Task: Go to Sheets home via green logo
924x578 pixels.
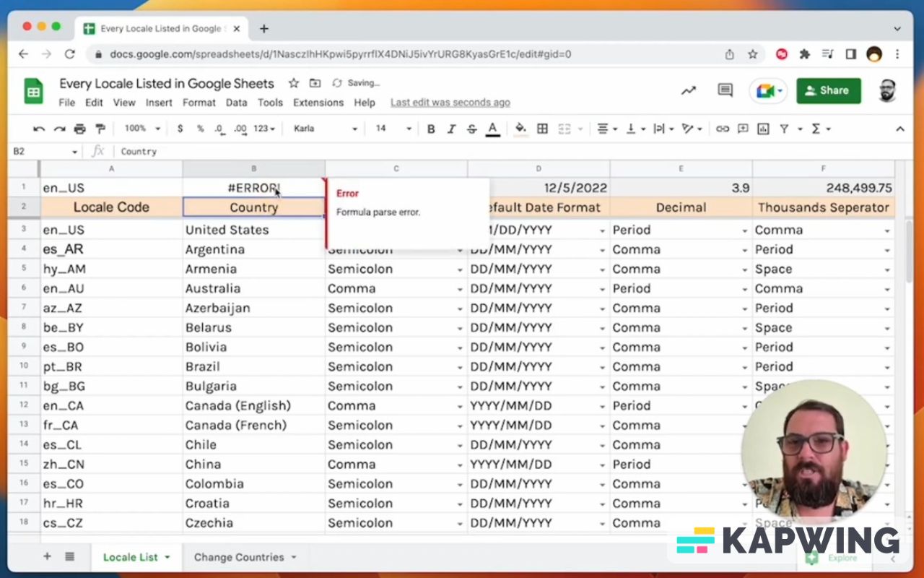Action: point(33,91)
